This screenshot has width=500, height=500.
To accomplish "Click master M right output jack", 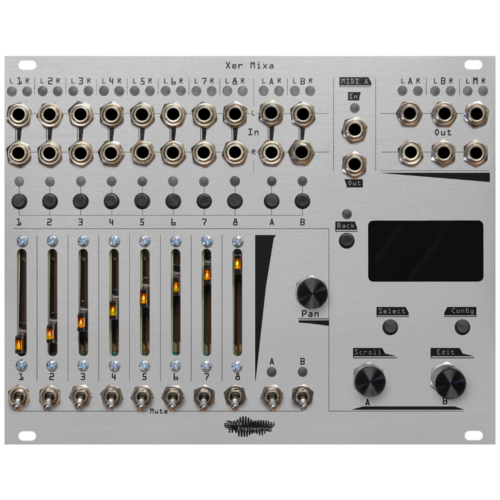I will coord(476,153).
